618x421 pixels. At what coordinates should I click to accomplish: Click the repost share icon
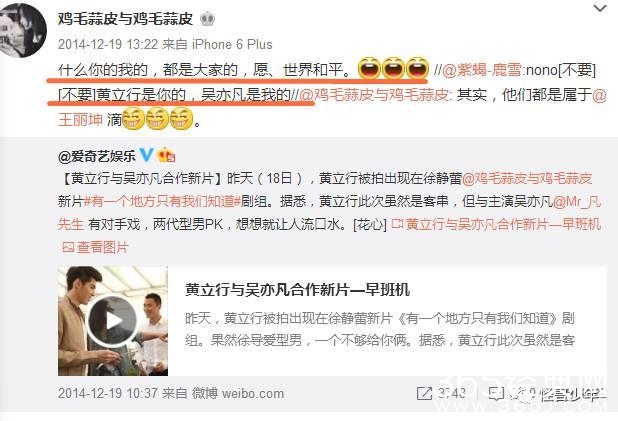(424, 393)
